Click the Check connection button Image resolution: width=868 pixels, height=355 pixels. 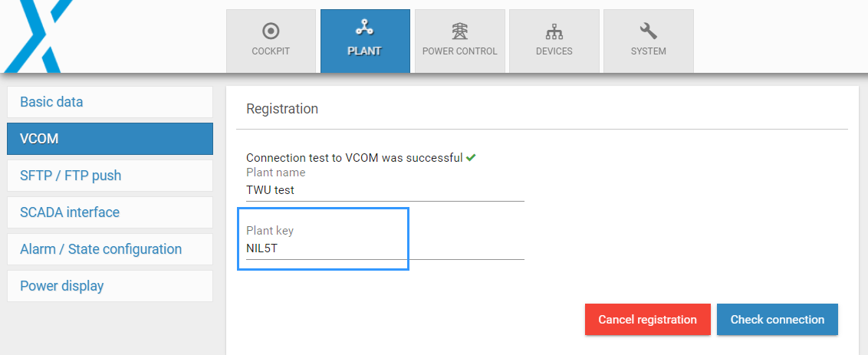click(x=777, y=320)
